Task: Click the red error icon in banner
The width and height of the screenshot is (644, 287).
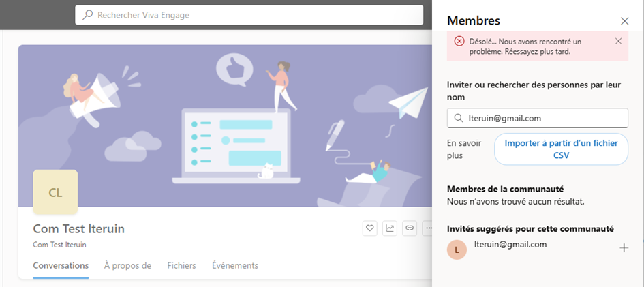Action: click(x=459, y=42)
